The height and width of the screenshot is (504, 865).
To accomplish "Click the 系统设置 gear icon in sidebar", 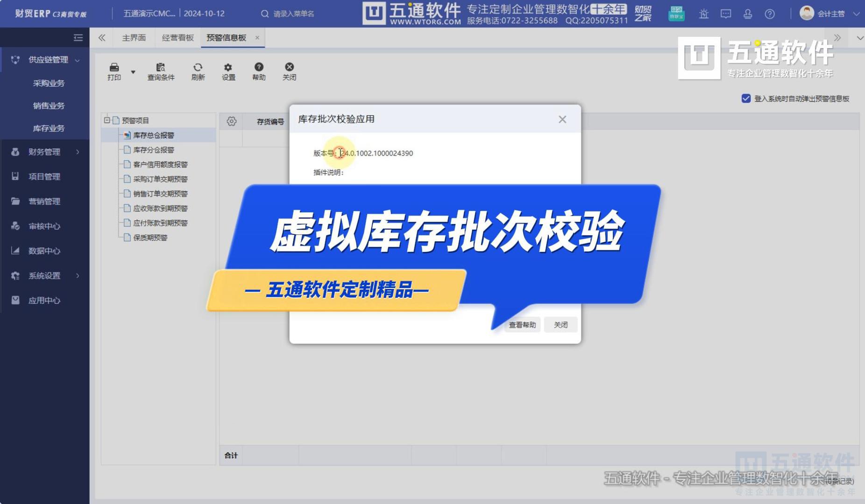I will click(15, 275).
